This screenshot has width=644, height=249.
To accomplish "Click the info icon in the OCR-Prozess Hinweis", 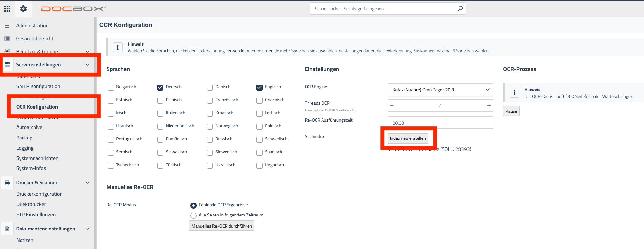I will coord(514,93).
